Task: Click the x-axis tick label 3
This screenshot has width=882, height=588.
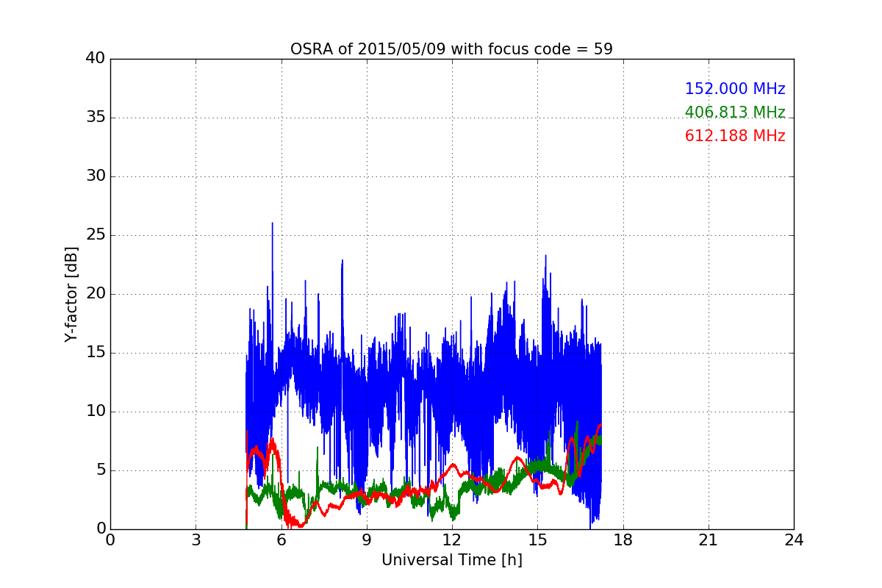Action: coord(196,540)
